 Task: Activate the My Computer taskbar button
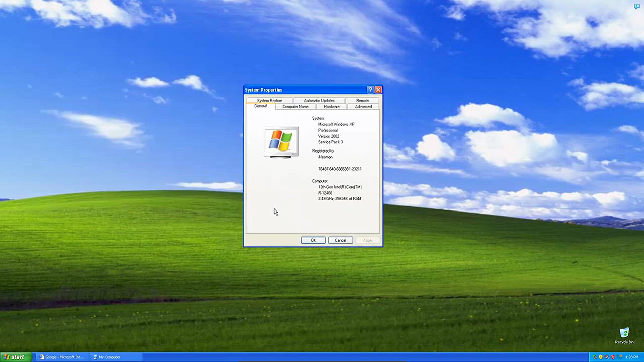click(x=116, y=357)
